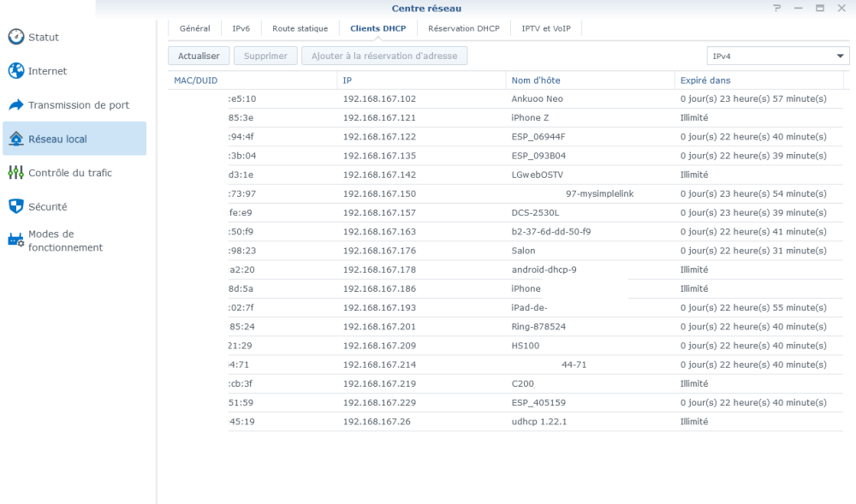856x504 pixels.
Task: Switch to the Général tab
Action: (x=194, y=28)
